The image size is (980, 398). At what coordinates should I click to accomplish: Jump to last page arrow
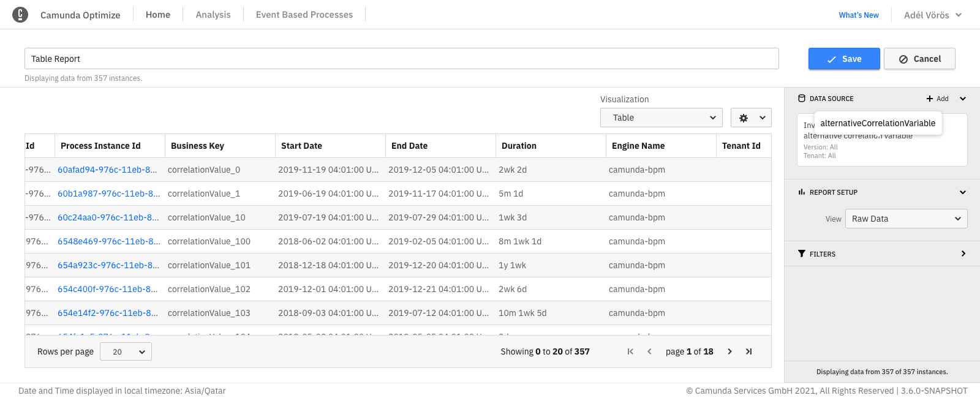click(x=748, y=351)
